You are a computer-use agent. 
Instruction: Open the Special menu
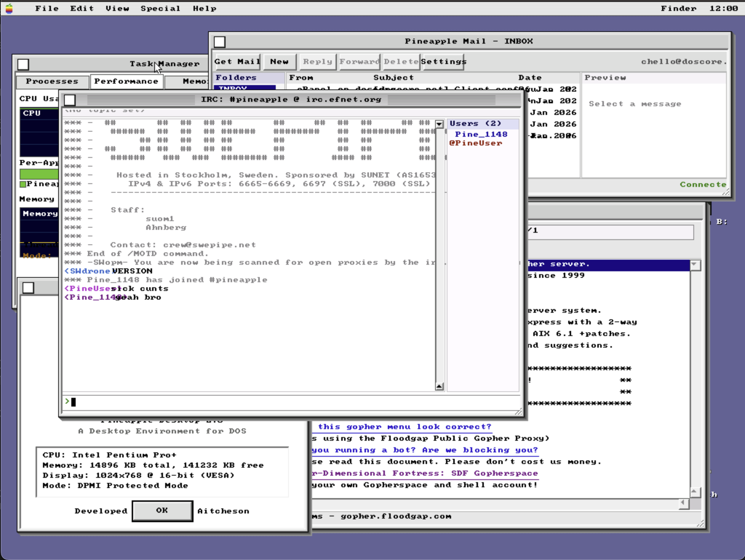click(x=160, y=8)
